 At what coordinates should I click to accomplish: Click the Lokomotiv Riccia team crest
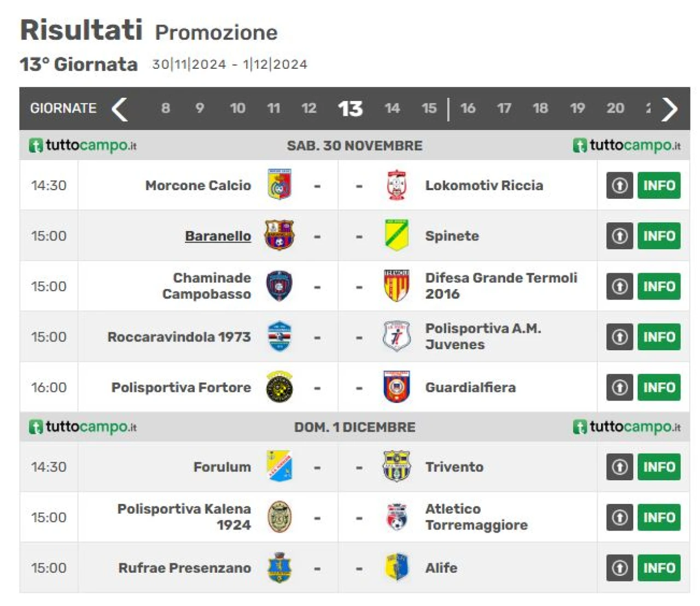pos(396,185)
